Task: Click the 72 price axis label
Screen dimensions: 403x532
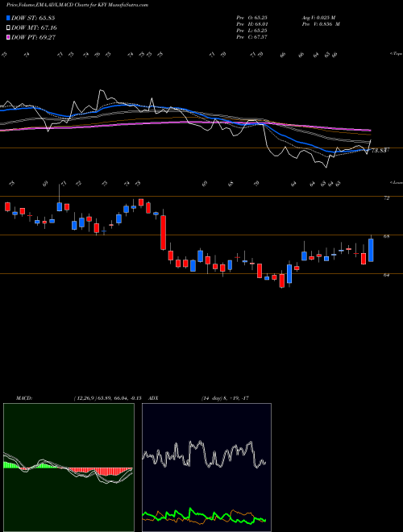Action: click(386, 198)
